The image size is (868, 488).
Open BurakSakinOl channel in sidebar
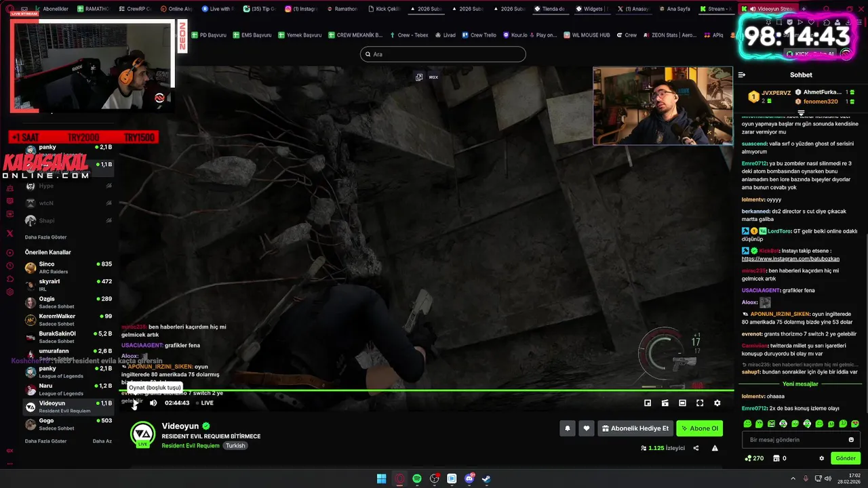tap(68, 337)
